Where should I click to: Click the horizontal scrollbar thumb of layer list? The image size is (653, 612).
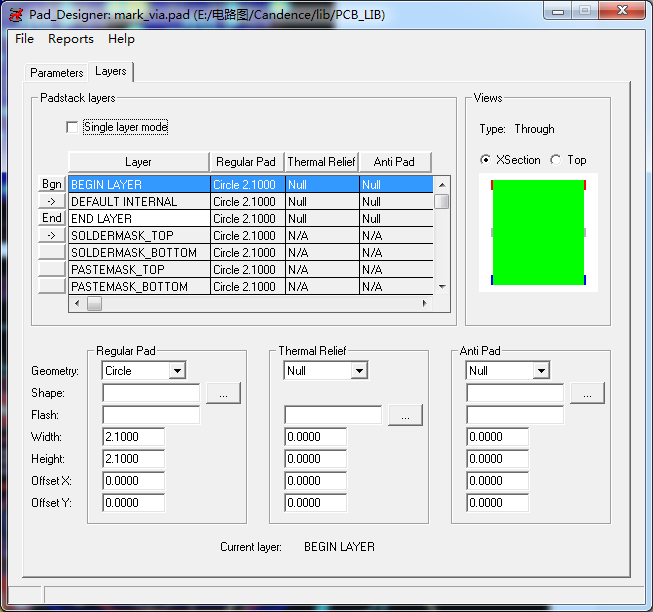coord(95,304)
